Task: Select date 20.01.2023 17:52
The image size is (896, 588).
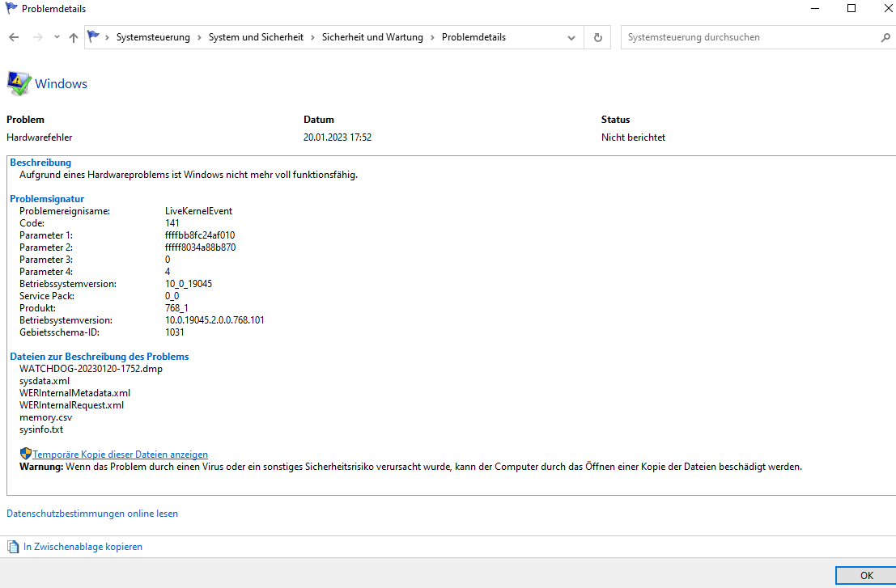Action: point(338,137)
